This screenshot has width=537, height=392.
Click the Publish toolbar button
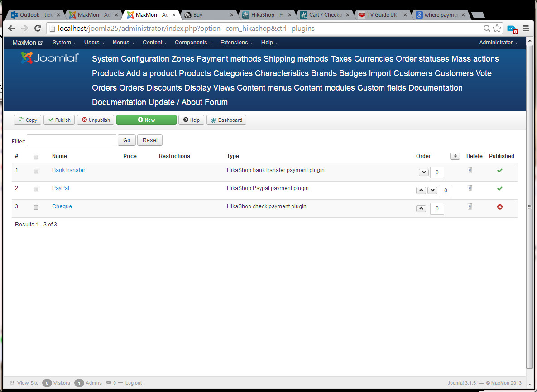[59, 120]
